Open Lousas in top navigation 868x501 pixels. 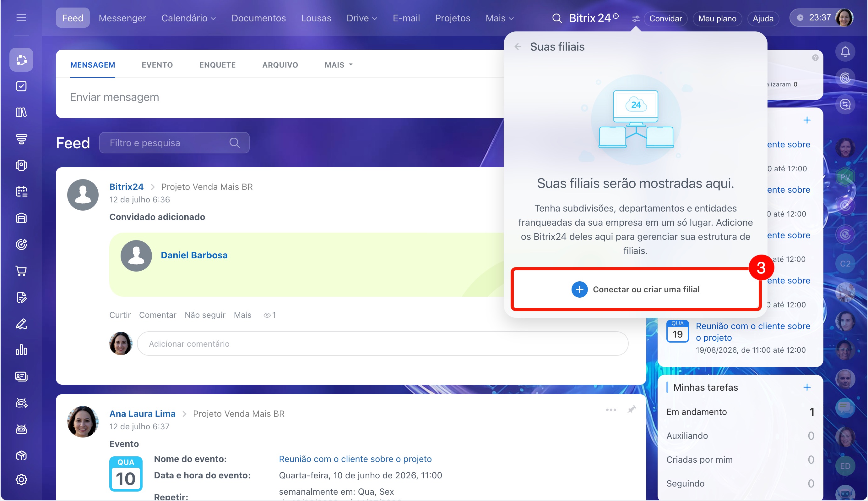click(316, 18)
